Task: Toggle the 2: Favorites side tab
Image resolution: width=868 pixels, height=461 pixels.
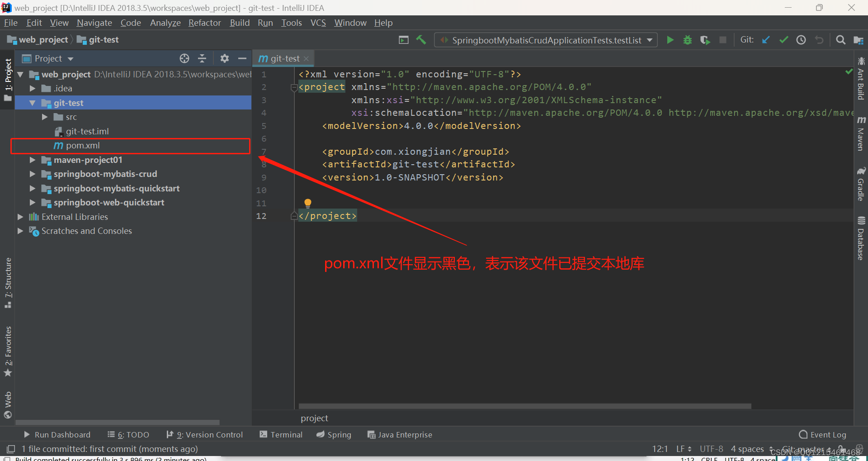Action: (x=8, y=352)
